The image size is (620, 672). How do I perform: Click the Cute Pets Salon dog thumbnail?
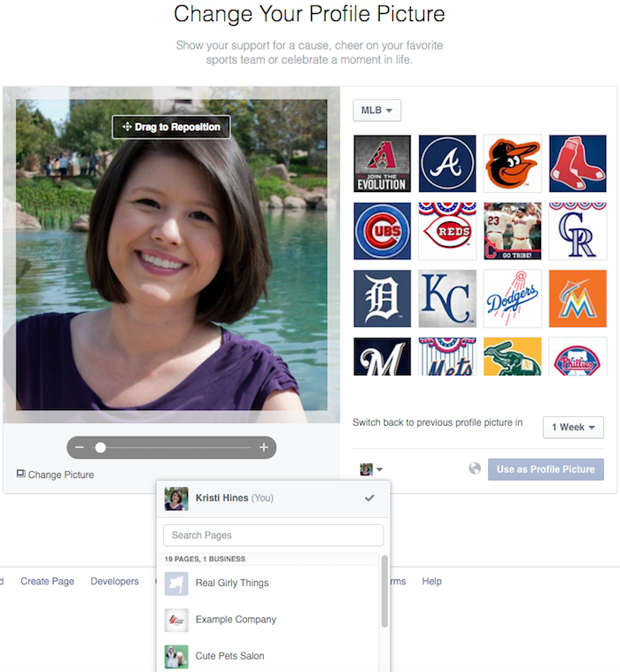click(x=176, y=657)
